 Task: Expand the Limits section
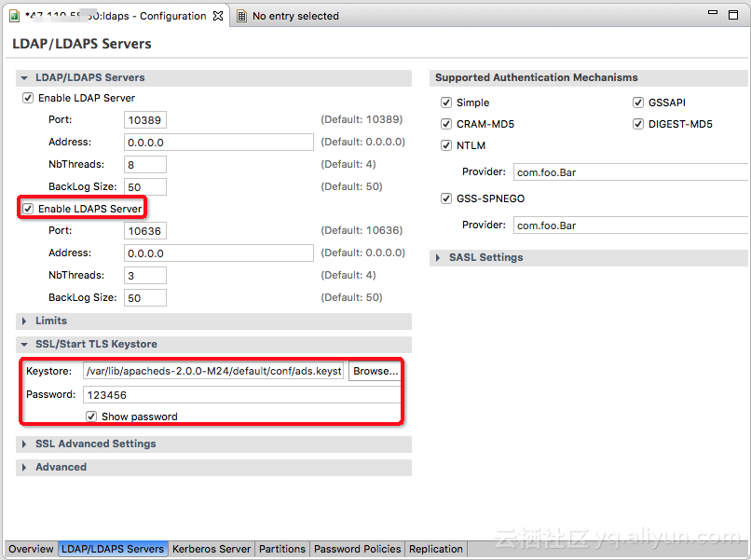24,321
